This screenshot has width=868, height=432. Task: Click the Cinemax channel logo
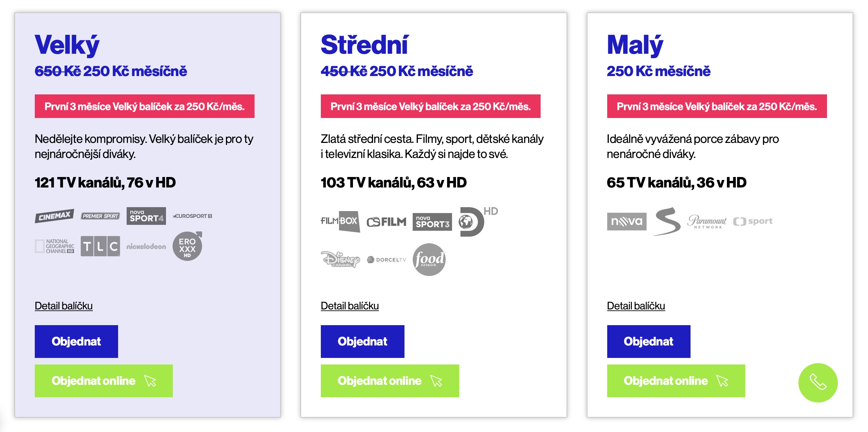[x=54, y=216]
